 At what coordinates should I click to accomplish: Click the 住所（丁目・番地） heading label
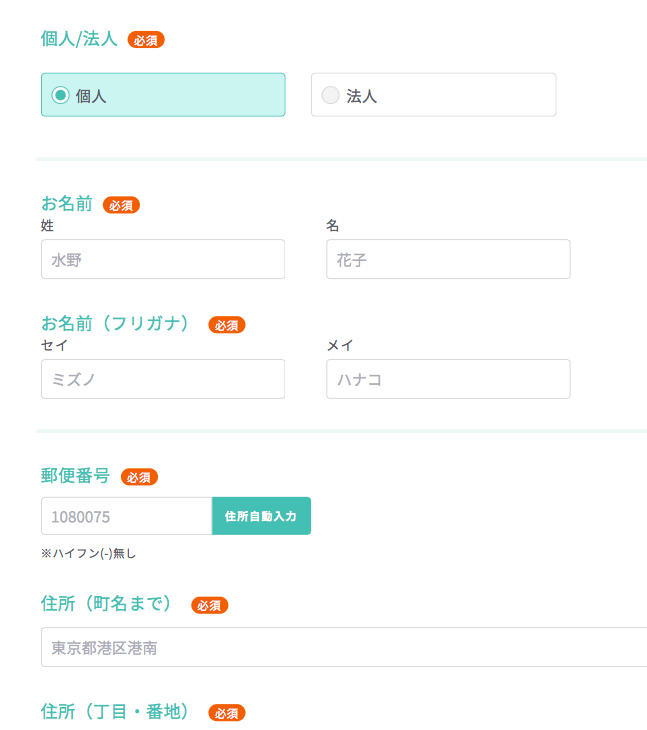(115, 712)
